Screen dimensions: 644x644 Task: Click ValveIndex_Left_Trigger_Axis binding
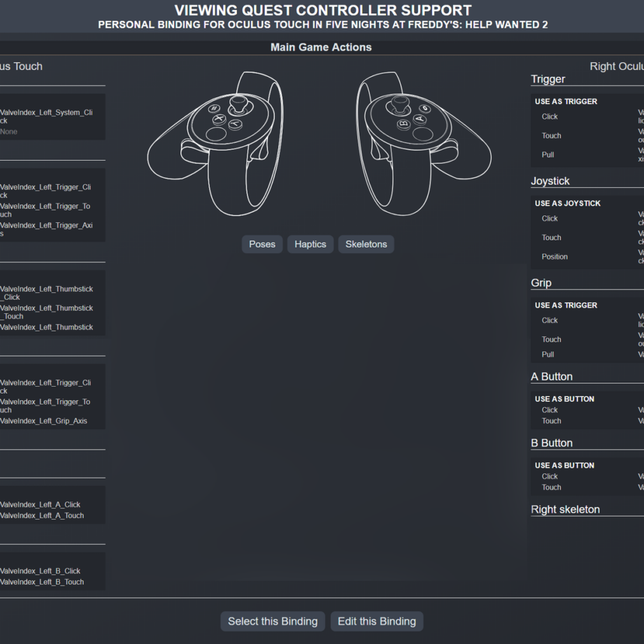tap(46, 229)
